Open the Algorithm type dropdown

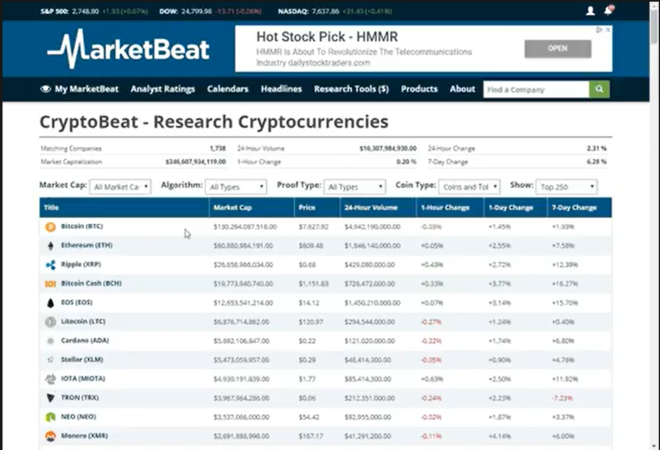point(236,186)
